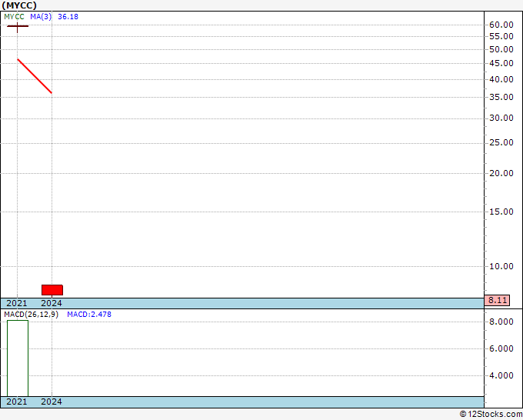Click the 45.00 price axis label
This screenshot has width=523, height=420.
click(501, 63)
